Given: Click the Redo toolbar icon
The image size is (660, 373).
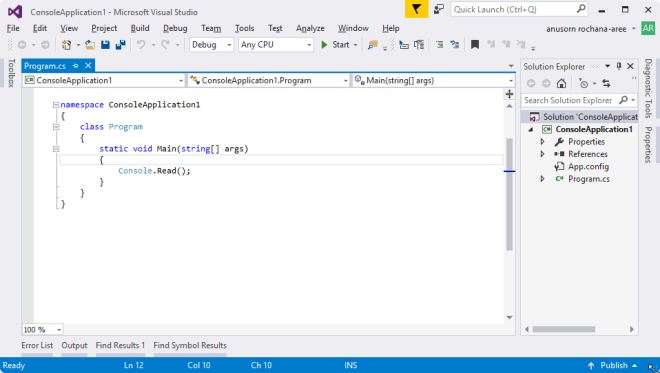Looking at the screenshot, I should 165,45.
